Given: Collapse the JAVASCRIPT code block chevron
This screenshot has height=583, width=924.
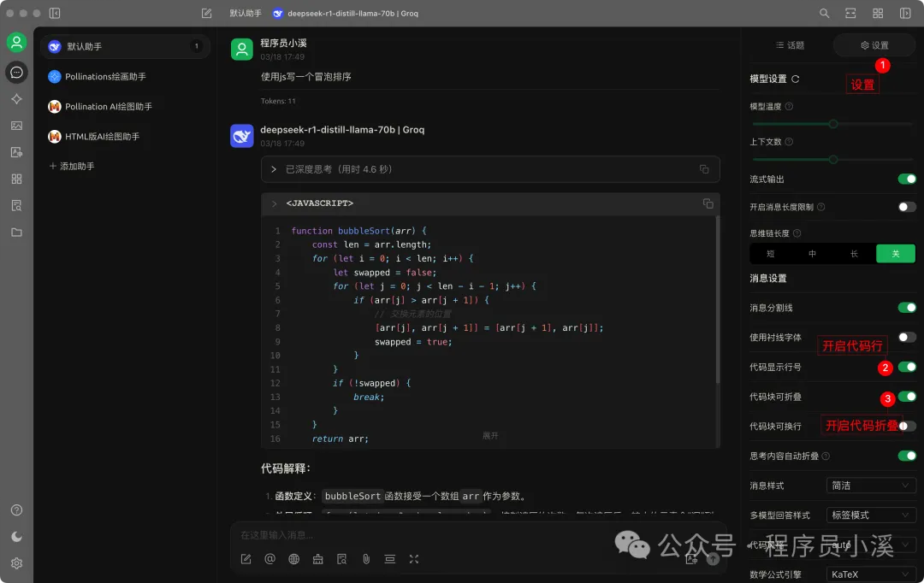Looking at the screenshot, I should 275,203.
